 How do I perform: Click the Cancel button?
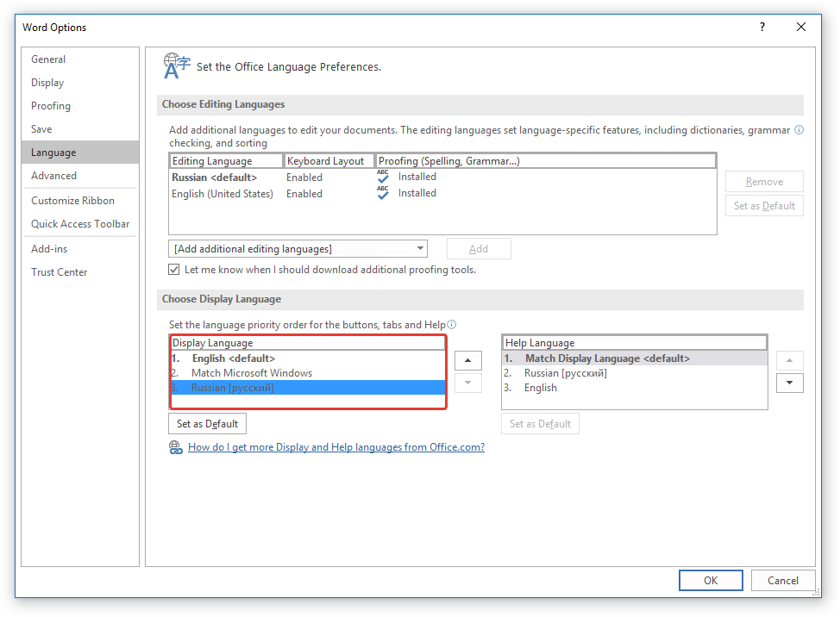pos(783,581)
